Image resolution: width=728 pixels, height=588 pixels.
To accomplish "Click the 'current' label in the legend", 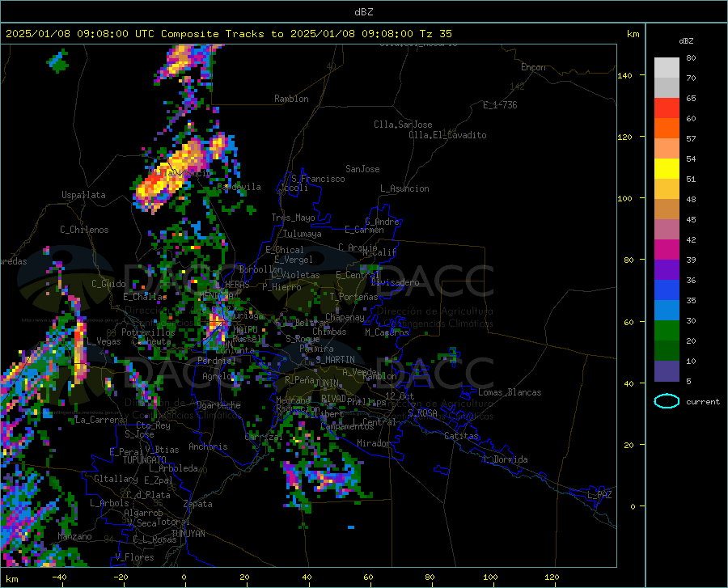I will [703, 401].
